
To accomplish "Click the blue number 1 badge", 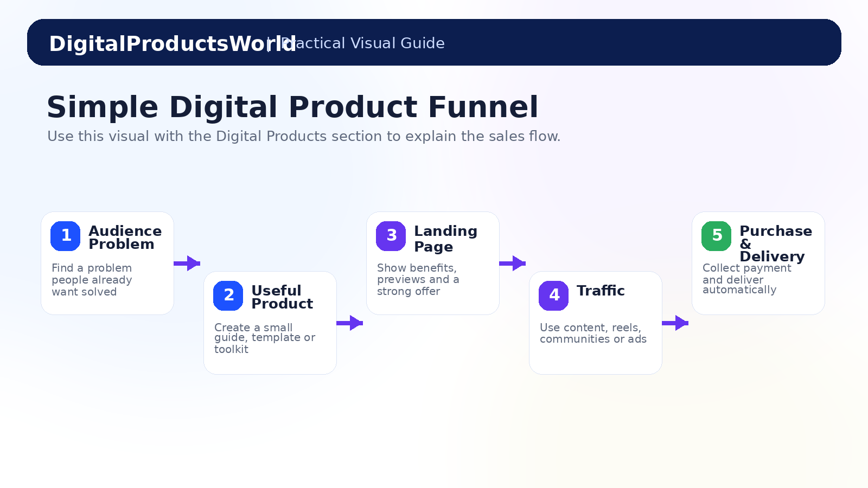I will click(65, 236).
